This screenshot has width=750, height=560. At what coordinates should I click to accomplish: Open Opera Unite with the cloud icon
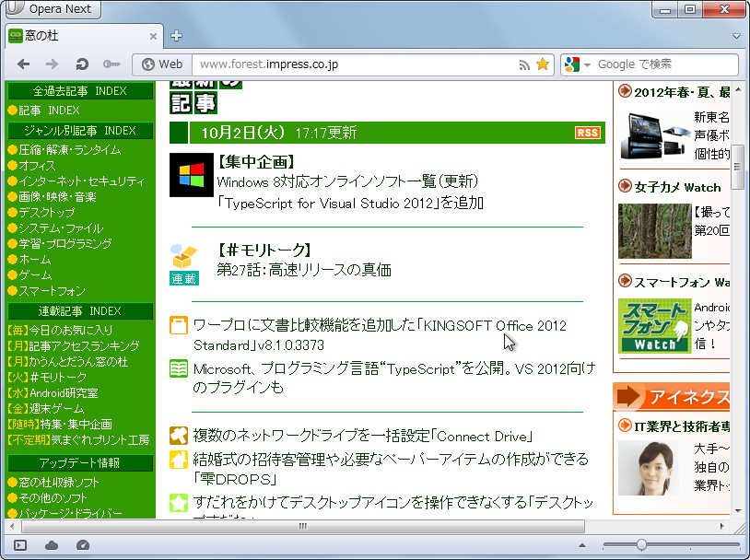tap(52, 546)
